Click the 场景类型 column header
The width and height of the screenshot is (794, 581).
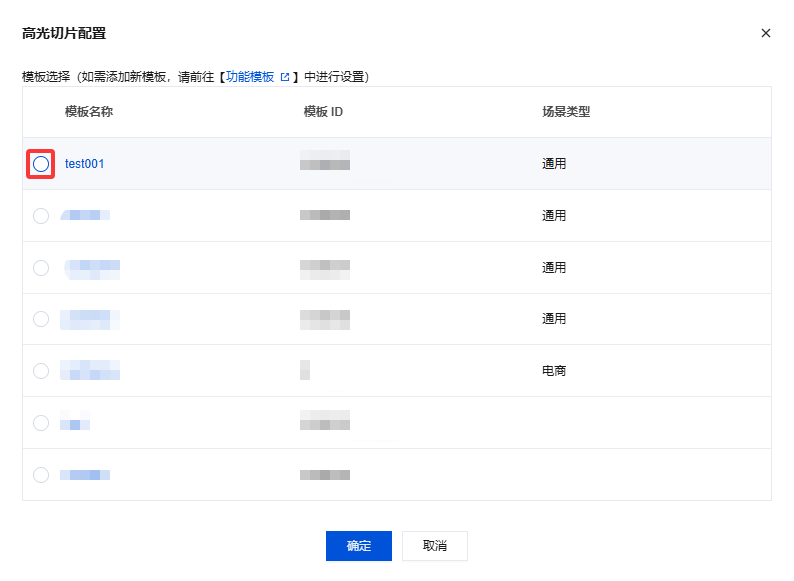pyautogui.click(x=566, y=112)
